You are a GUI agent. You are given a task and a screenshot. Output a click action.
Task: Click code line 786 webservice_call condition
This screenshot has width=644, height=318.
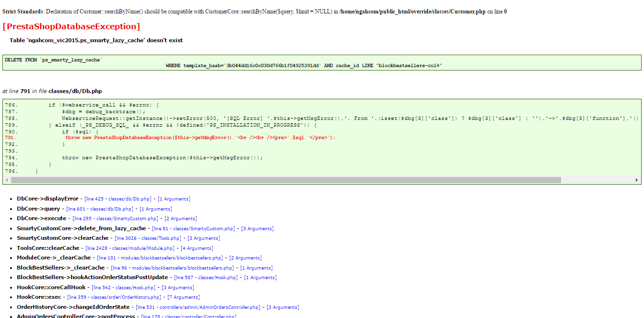point(104,105)
